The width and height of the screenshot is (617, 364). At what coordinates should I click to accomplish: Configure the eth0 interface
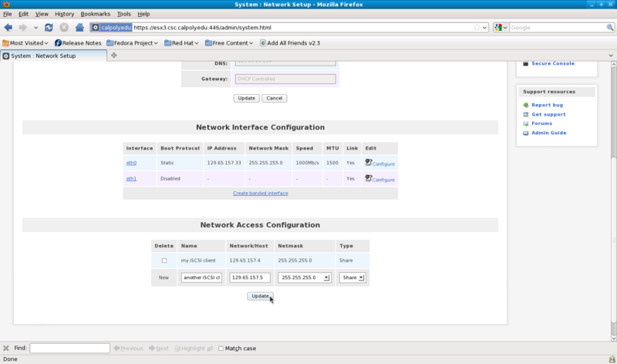pos(379,163)
